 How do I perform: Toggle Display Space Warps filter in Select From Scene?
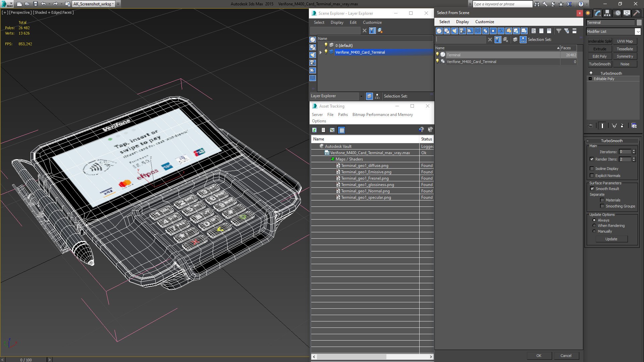click(x=478, y=31)
